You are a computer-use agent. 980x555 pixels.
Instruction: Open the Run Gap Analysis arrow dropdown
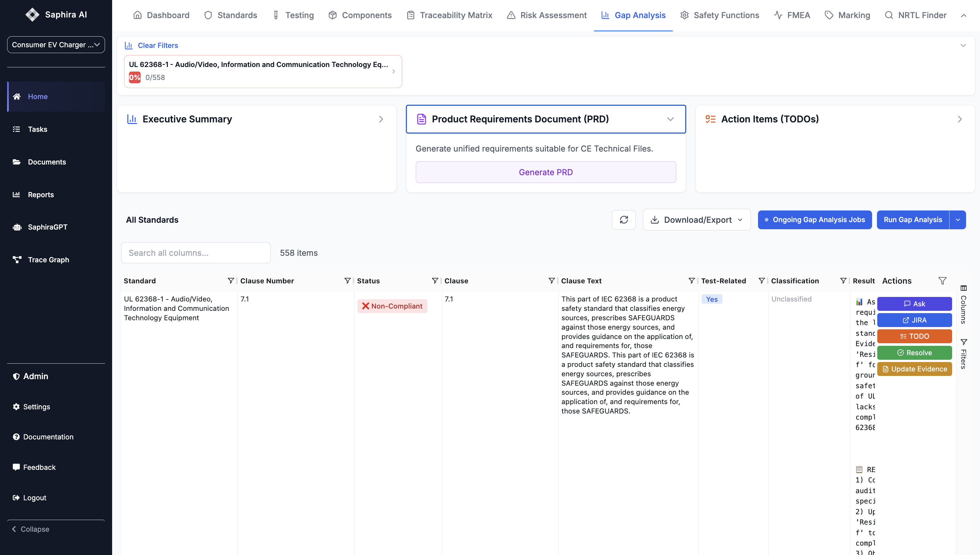point(958,220)
